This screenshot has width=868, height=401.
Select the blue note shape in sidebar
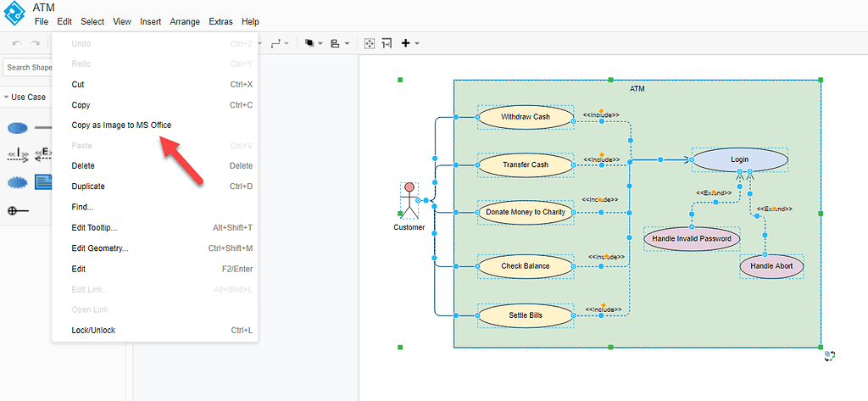pyautogui.click(x=43, y=181)
